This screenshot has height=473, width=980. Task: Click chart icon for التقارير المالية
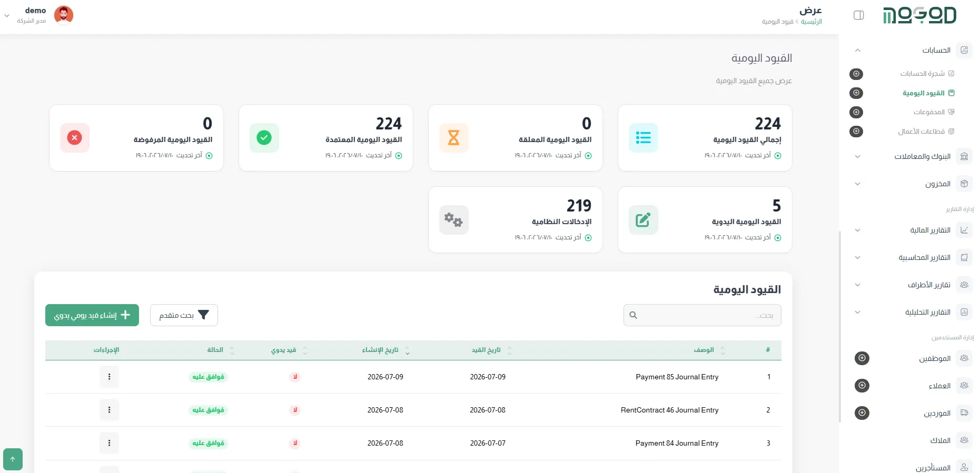pos(964,230)
